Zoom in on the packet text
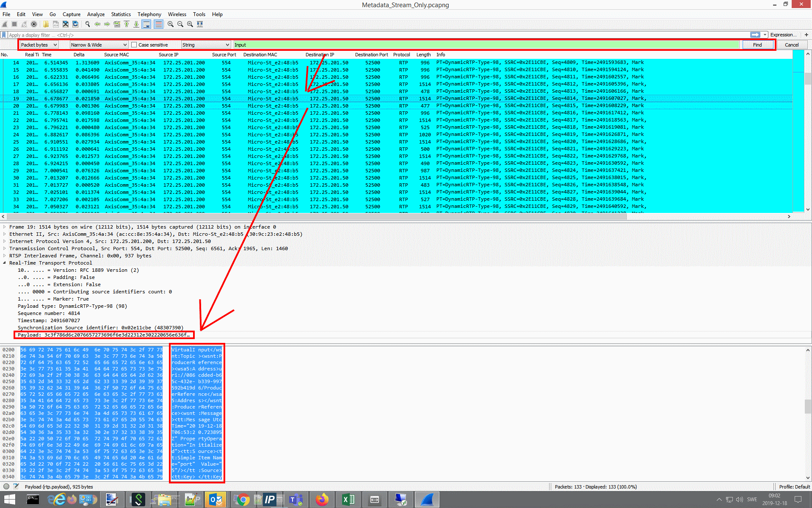This screenshot has height=508, width=812. 171,24
